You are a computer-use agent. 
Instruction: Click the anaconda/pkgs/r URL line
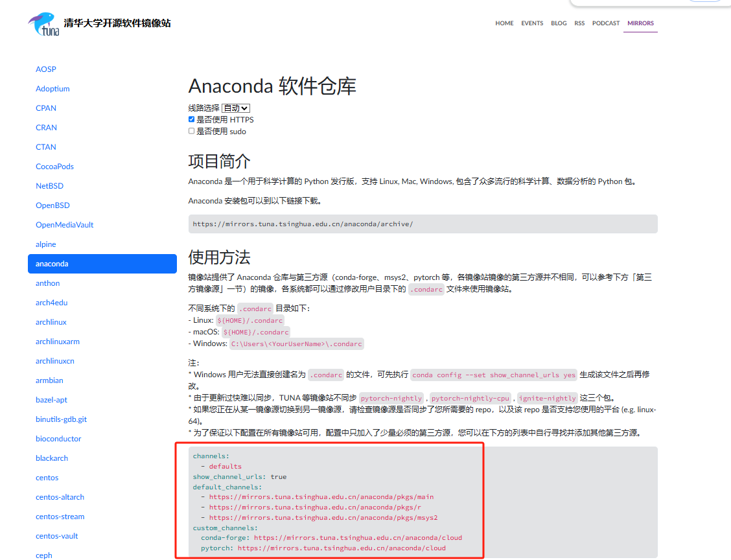315,507
